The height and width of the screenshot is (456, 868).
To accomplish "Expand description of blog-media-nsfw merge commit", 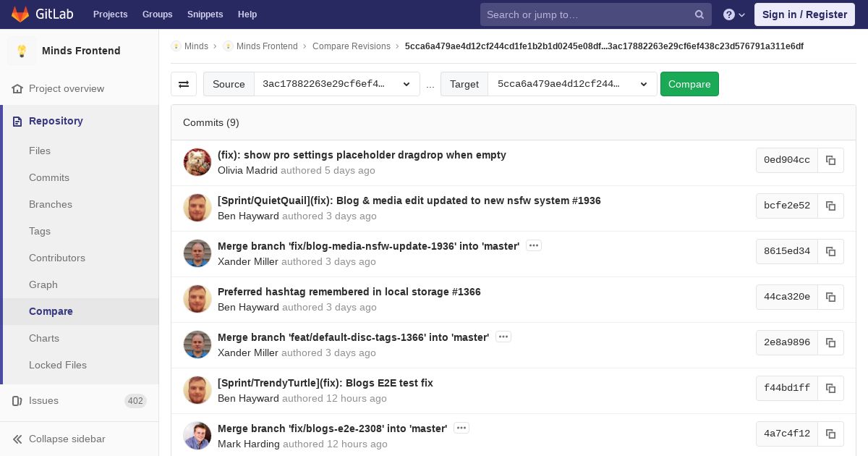I will 534,246.
